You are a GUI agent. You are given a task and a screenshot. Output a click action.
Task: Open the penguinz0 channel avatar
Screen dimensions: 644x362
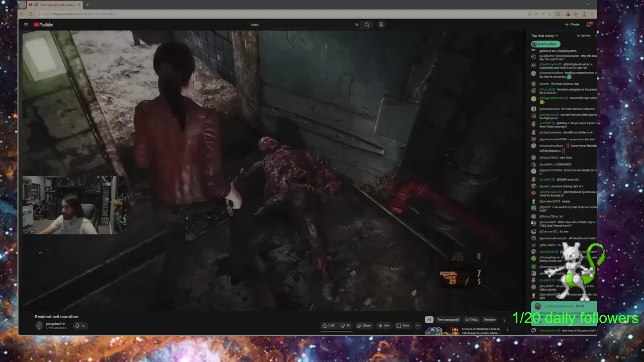point(39,325)
